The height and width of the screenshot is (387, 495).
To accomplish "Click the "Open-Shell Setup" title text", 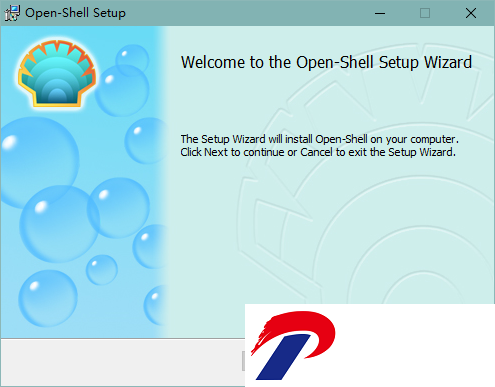I will point(75,13).
